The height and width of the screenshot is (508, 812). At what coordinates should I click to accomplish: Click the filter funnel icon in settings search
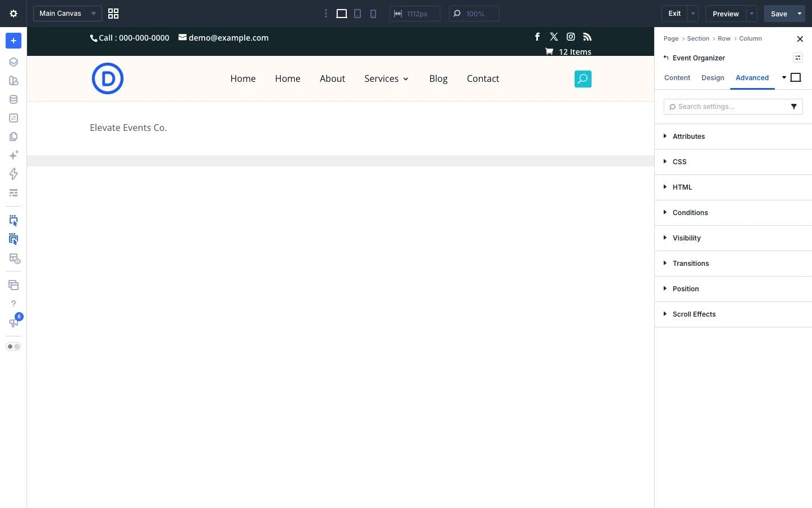pyautogui.click(x=794, y=107)
